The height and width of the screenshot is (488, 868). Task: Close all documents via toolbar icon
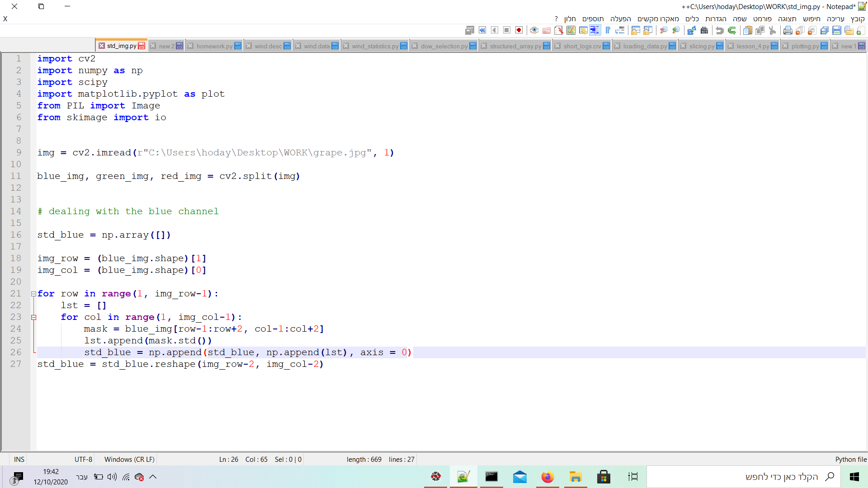(x=800, y=30)
